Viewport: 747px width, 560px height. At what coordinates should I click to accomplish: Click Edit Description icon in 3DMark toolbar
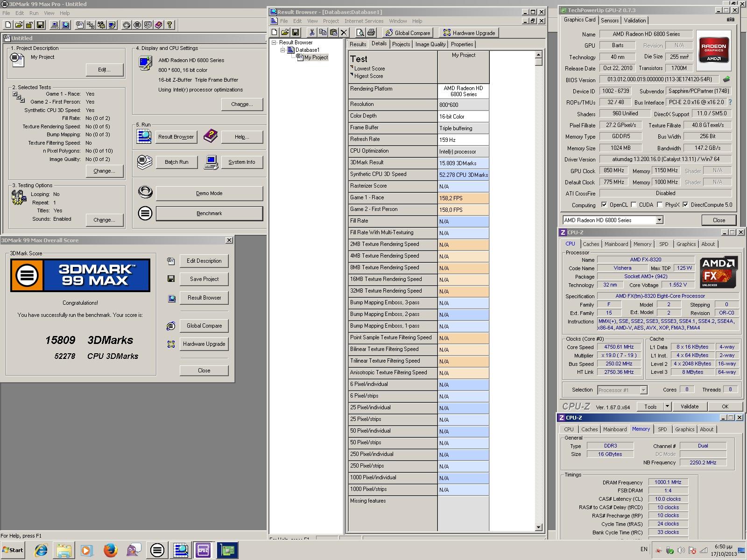pos(80,25)
